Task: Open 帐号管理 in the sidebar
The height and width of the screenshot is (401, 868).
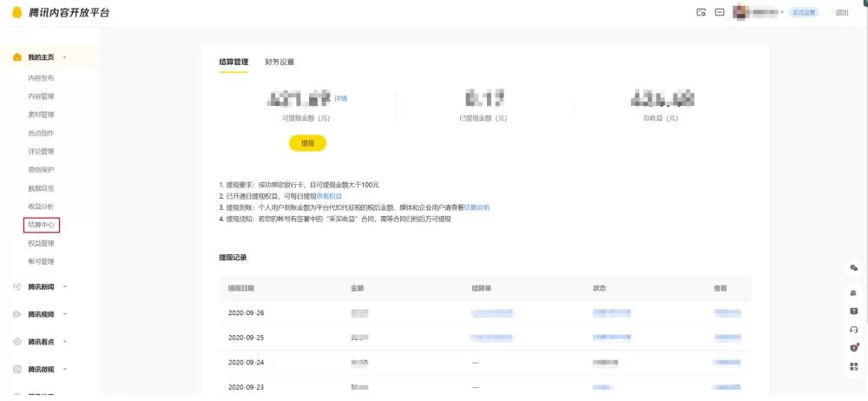Action: [41, 261]
